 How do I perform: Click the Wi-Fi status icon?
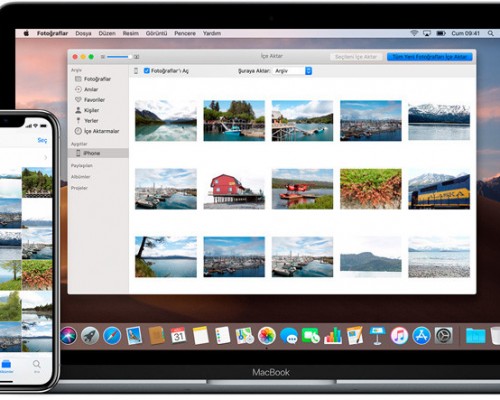(414, 33)
